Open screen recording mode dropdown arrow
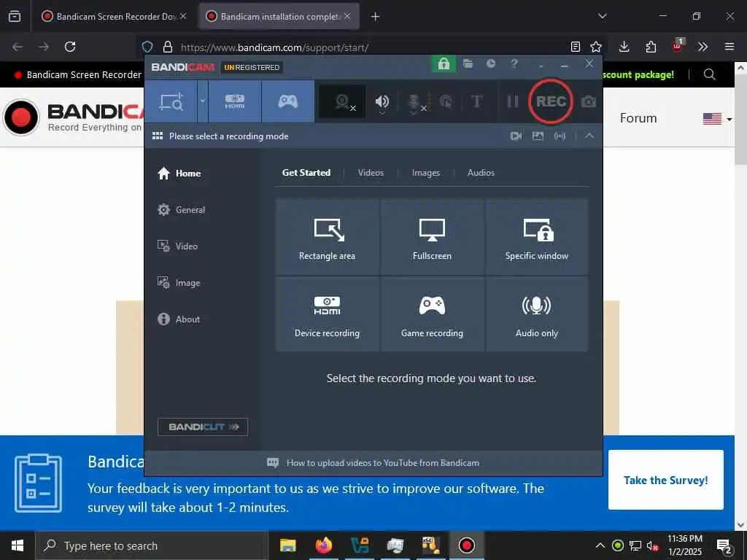Screen dimensions: 747x560 click(x=203, y=101)
